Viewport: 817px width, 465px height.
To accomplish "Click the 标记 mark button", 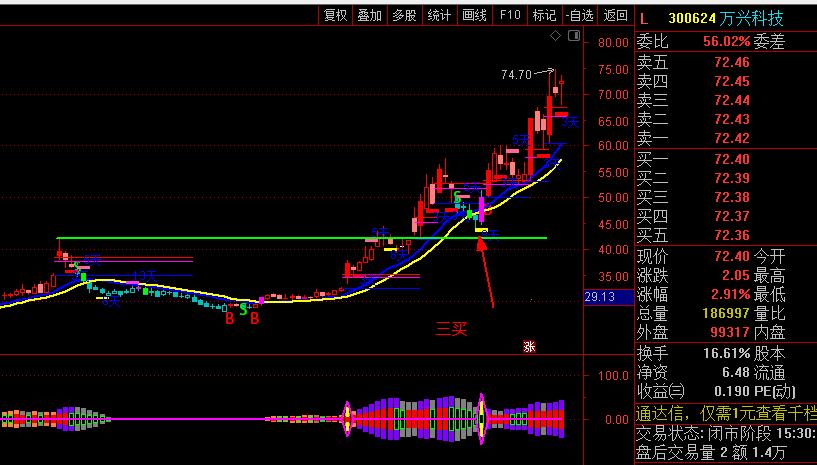I will [x=544, y=15].
